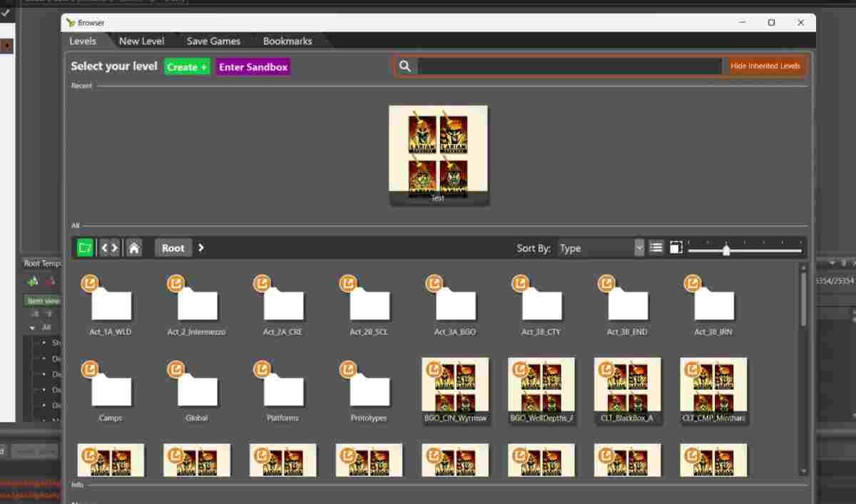
Task: Select the CLT_BlackBox_A level thumbnail
Action: [628, 391]
